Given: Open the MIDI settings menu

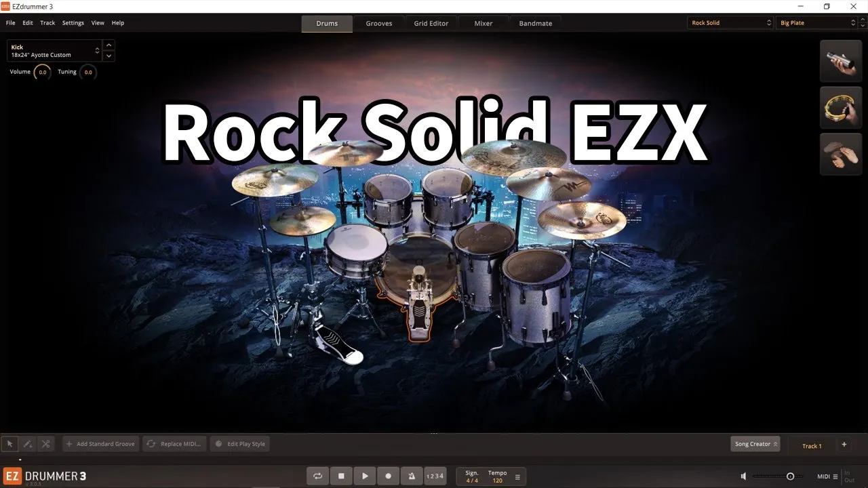Looking at the screenshot, I should tap(827, 476).
